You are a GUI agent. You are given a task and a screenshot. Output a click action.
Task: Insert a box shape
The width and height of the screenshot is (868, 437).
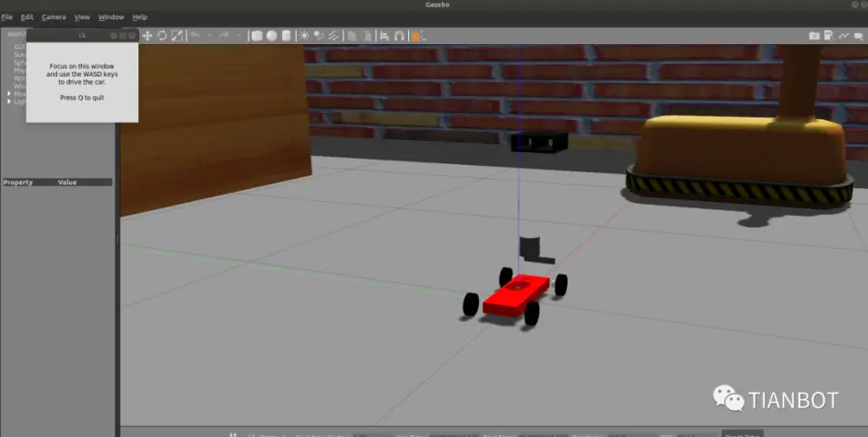(x=257, y=36)
